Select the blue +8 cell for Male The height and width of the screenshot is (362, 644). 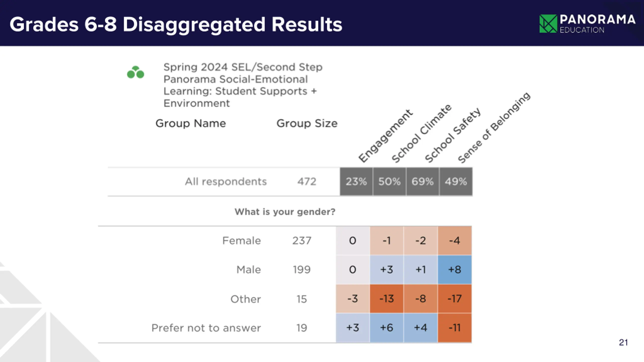pyautogui.click(x=454, y=269)
